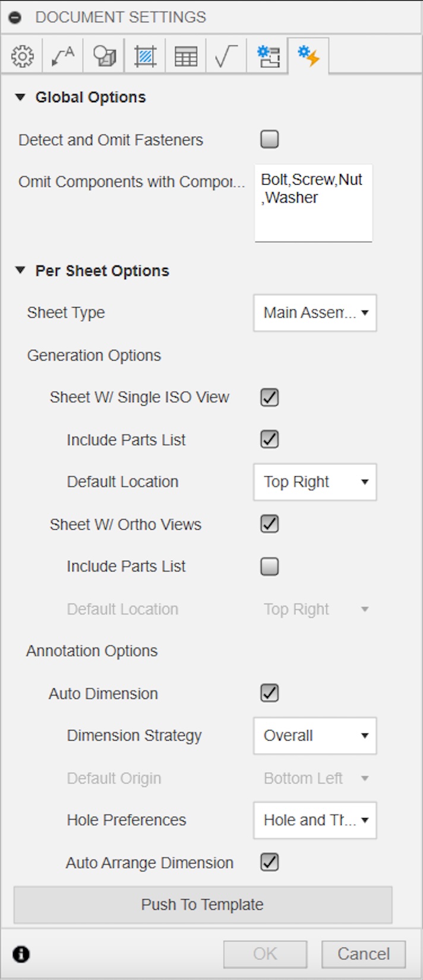Screen dimensions: 423x980
Task: Switch to the units settings tab
Action: pyautogui.click(x=226, y=55)
